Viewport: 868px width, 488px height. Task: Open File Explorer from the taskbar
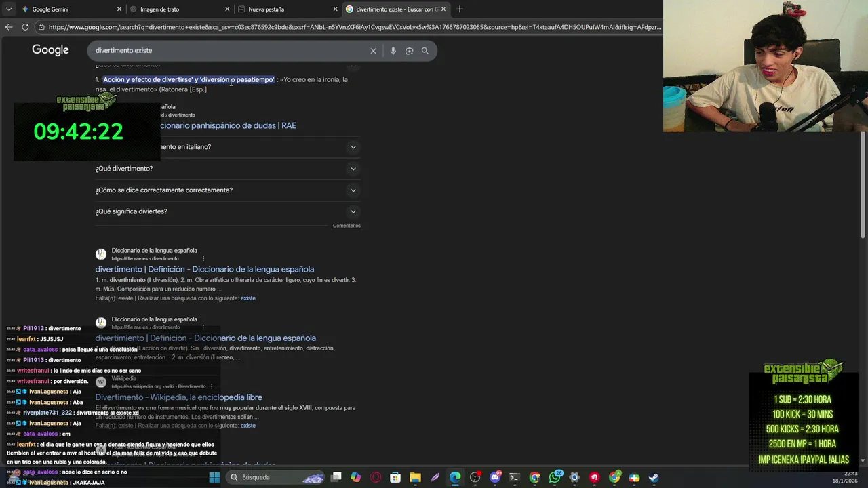[415, 477]
